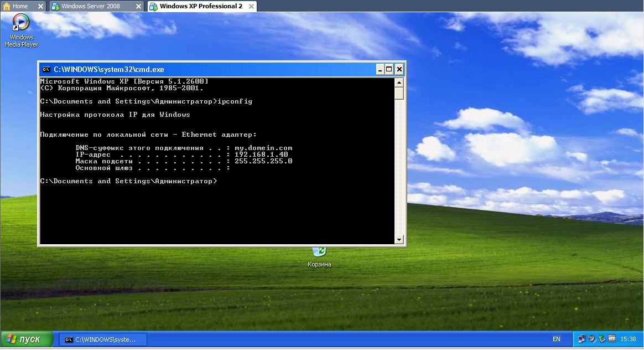Click the IP address 192.168.1.40
Viewport: 644px width, 350px height.
(x=261, y=155)
